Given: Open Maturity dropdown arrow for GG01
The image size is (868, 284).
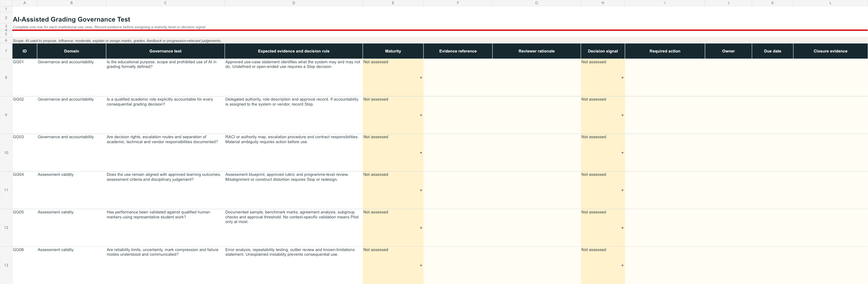Looking at the screenshot, I should tap(421, 78).
